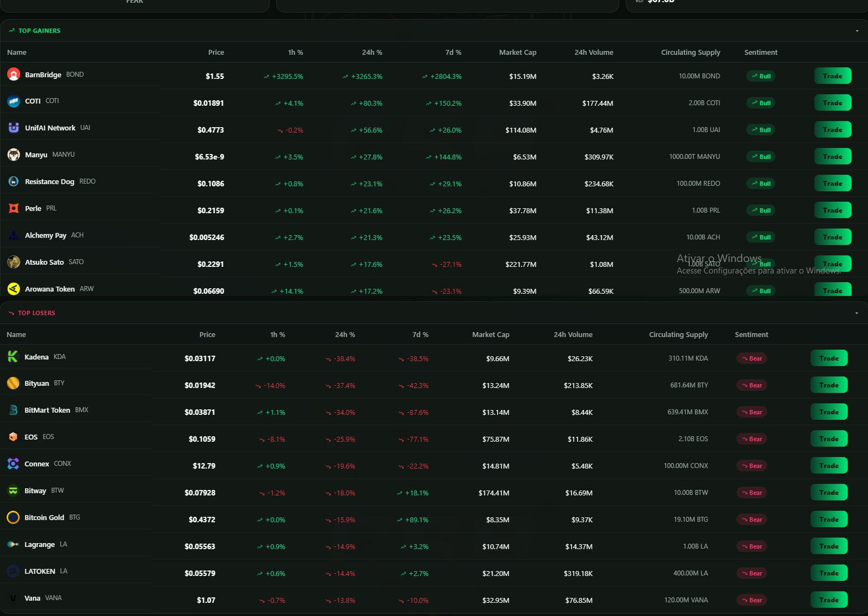868x616 pixels.
Task: Click the Arowana Token coin logo
Action: pyautogui.click(x=14, y=289)
